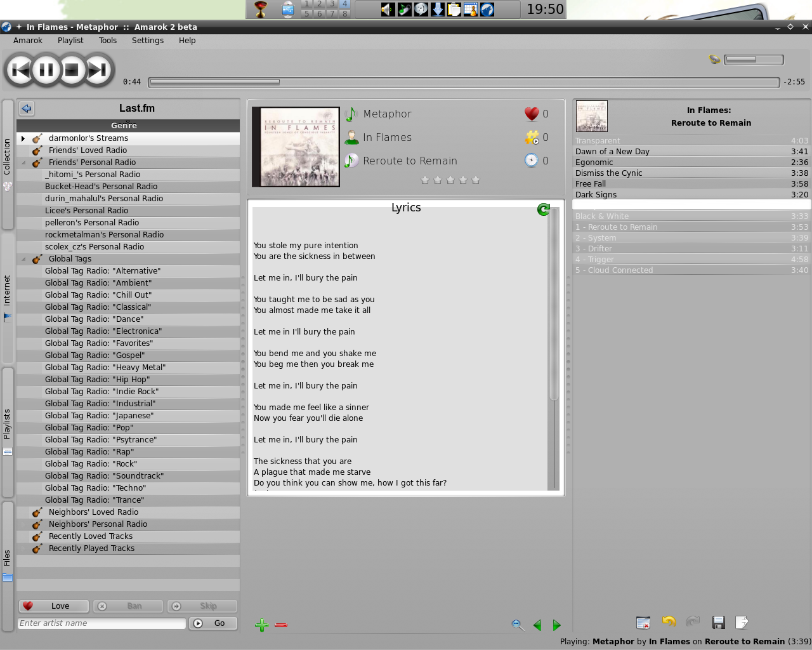The width and height of the screenshot is (812, 650).
Task: Click the zoom out magnifier icon
Action: [518, 625]
